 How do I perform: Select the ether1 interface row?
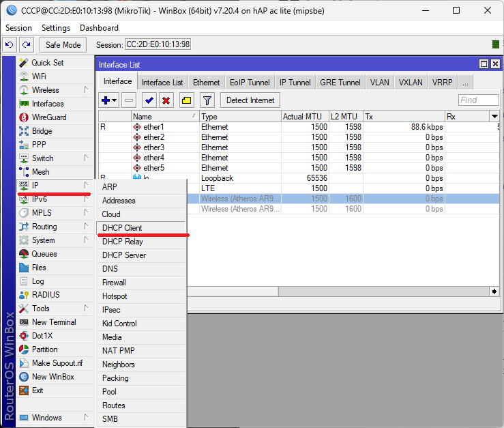click(153, 127)
